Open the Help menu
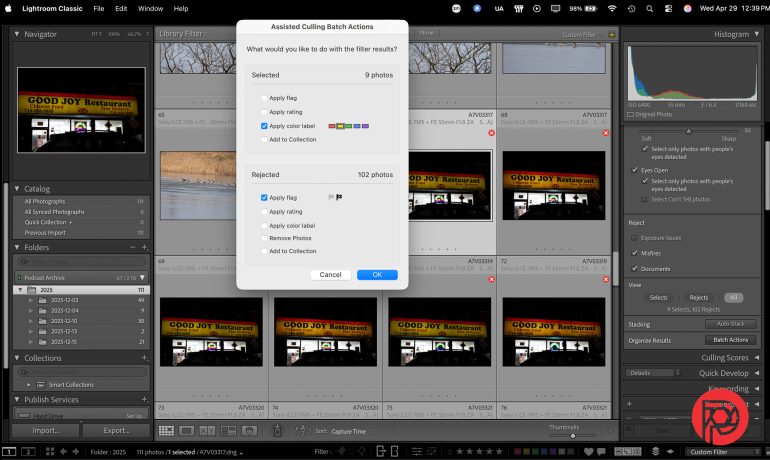The width and height of the screenshot is (770, 460). coord(181,8)
